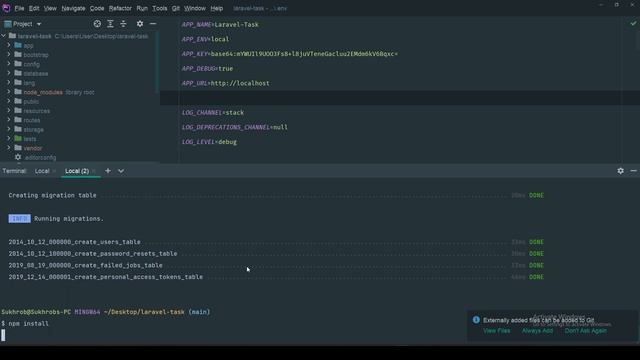Expand the config folder
Screen dimensions: 640x360
(x=9, y=64)
